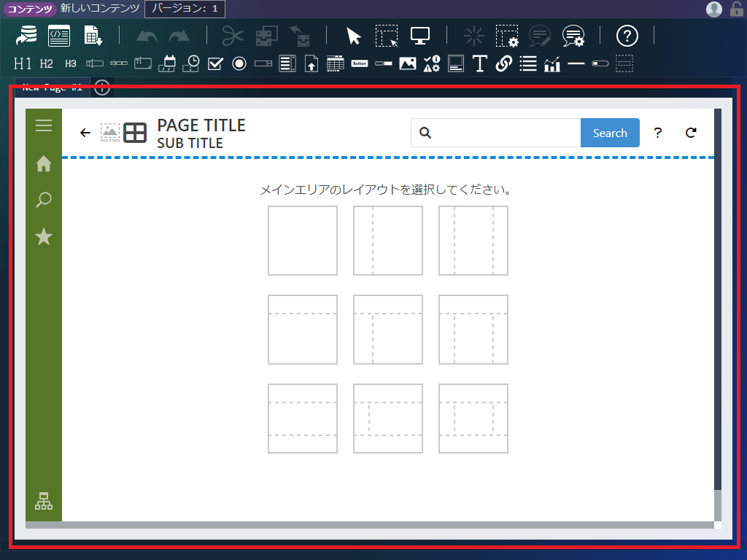Insert the Button element from the toolbar
The image size is (747, 560).
360,63
